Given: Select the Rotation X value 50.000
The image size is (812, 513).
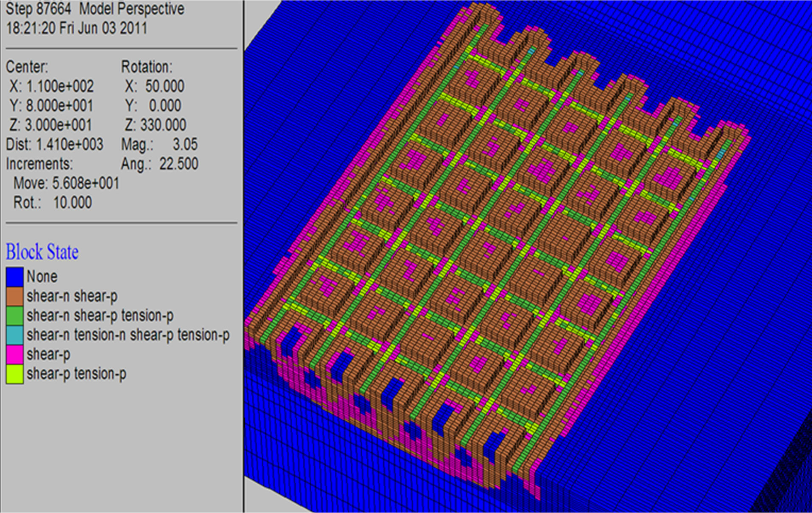Looking at the screenshot, I should [x=165, y=86].
